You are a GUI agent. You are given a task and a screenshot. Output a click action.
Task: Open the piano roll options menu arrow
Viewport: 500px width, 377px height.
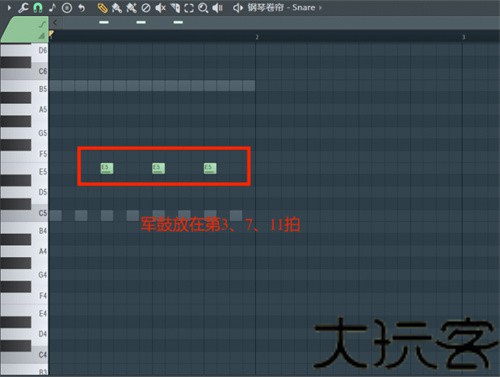pos(9,8)
